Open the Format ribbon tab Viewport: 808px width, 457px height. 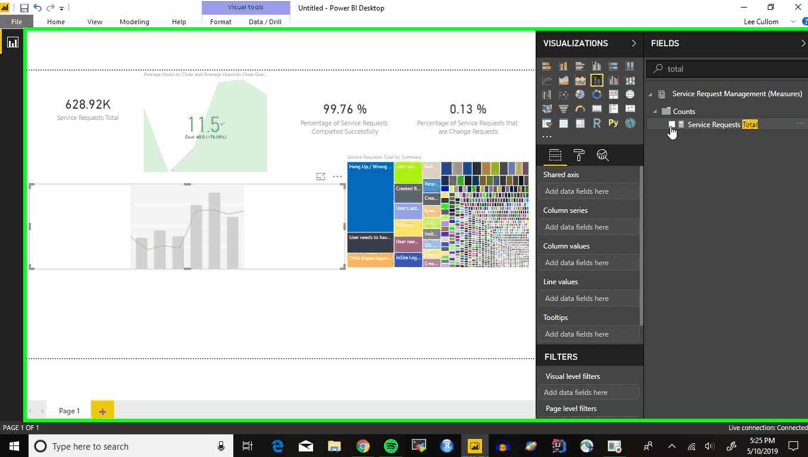[221, 22]
